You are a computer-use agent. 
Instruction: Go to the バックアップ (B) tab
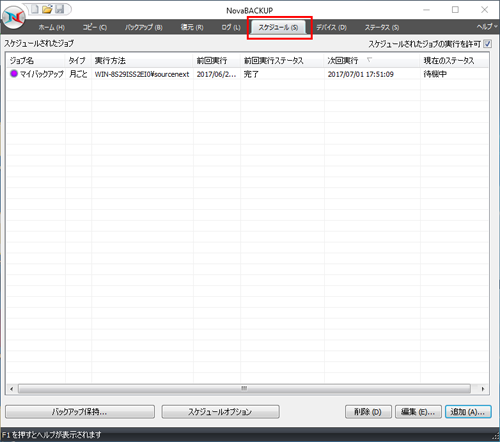pyautogui.click(x=144, y=27)
